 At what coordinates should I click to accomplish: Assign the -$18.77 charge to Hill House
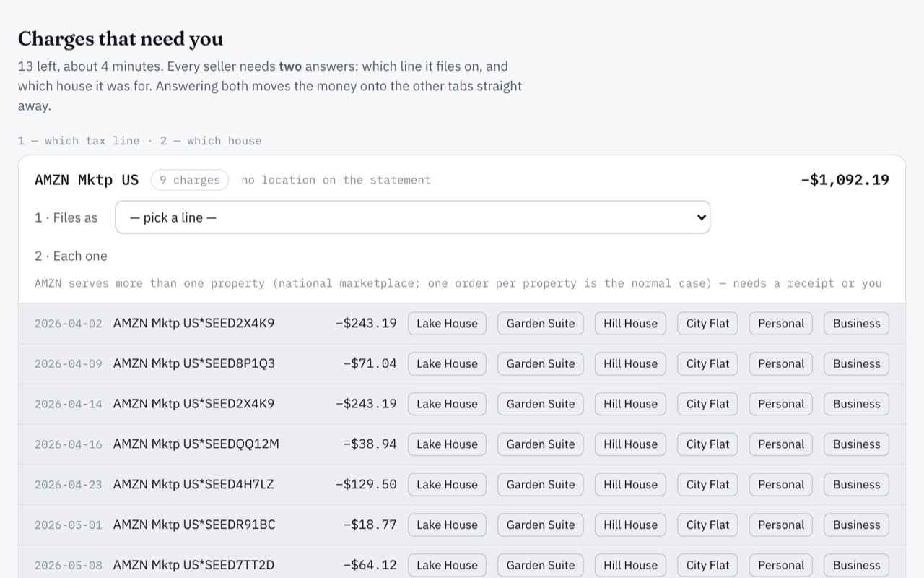(630, 525)
